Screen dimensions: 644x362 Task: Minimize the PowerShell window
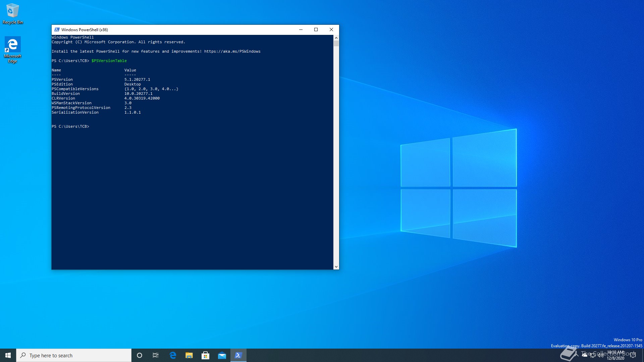301,29
